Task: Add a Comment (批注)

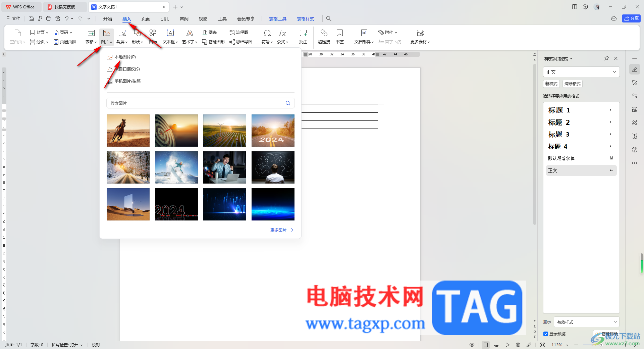Action: point(303,37)
